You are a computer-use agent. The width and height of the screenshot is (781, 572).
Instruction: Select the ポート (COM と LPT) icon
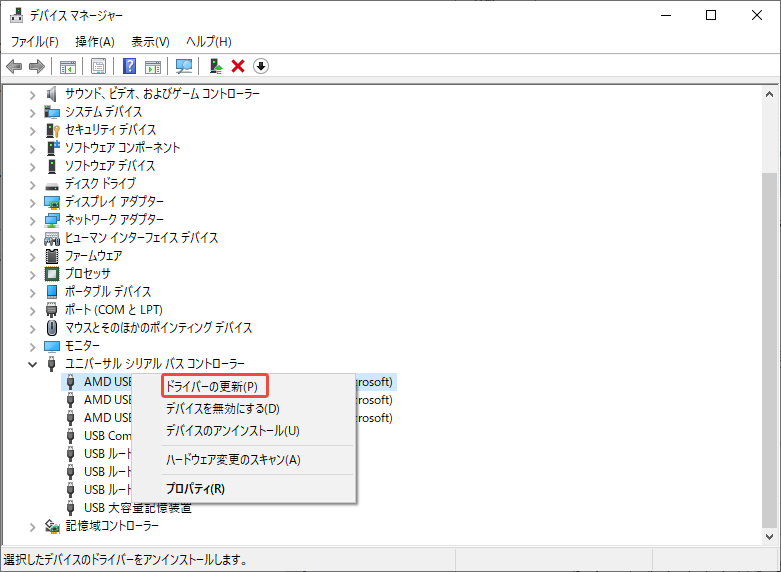tap(52, 310)
